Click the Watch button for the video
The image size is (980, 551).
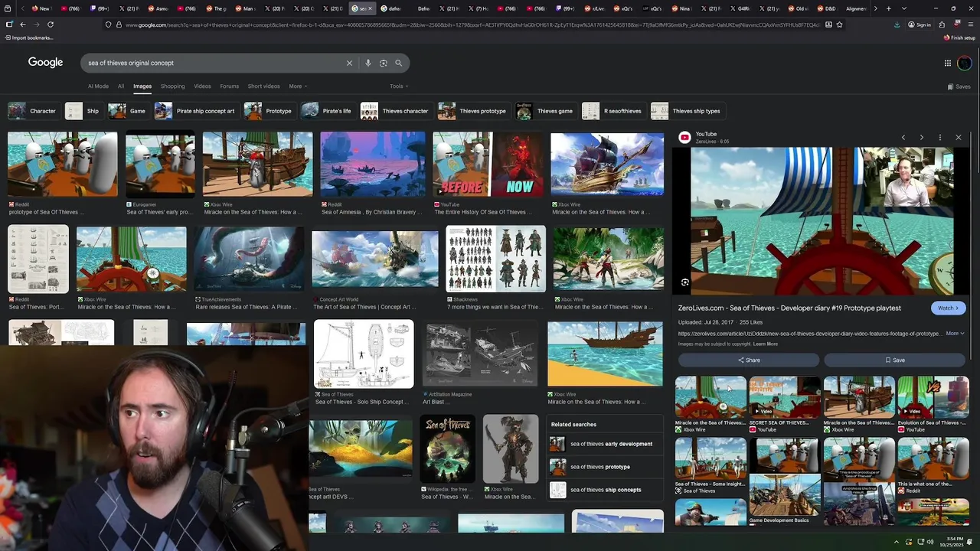point(949,308)
